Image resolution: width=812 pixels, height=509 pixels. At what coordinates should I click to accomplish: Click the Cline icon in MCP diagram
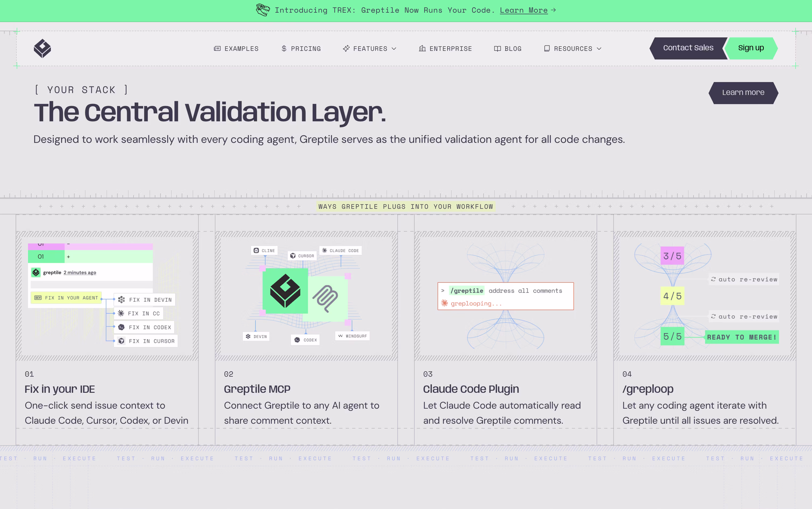(256, 250)
